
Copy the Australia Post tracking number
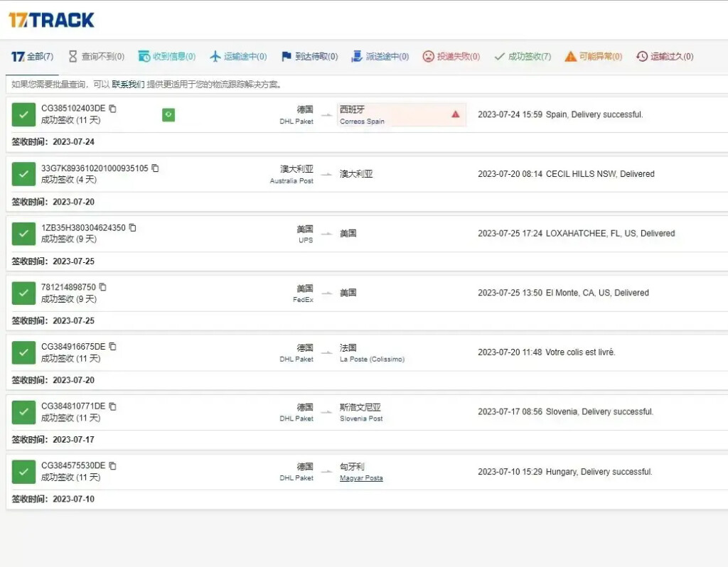(x=155, y=168)
